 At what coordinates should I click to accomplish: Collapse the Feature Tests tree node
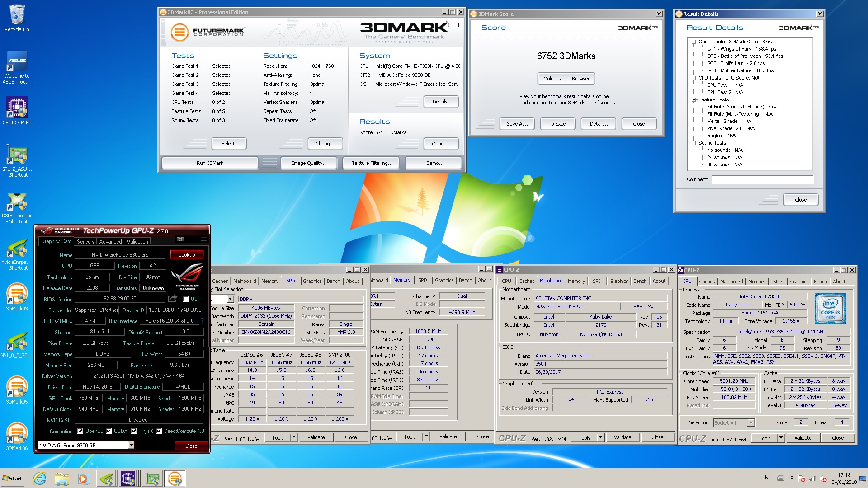(x=693, y=99)
